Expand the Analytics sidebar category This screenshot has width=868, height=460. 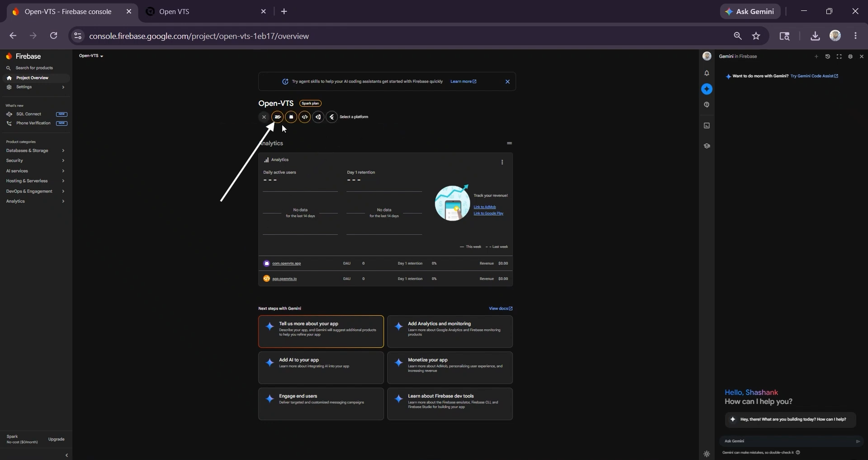click(35, 201)
